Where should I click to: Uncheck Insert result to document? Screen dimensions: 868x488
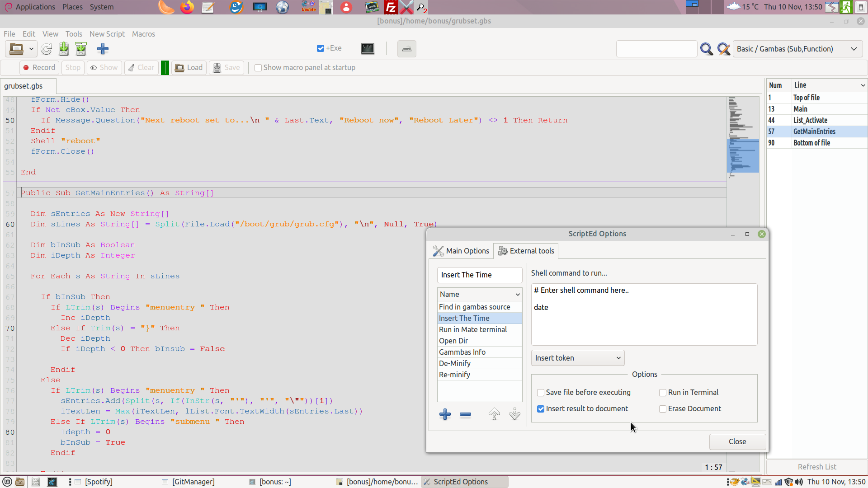pyautogui.click(x=541, y=409)
